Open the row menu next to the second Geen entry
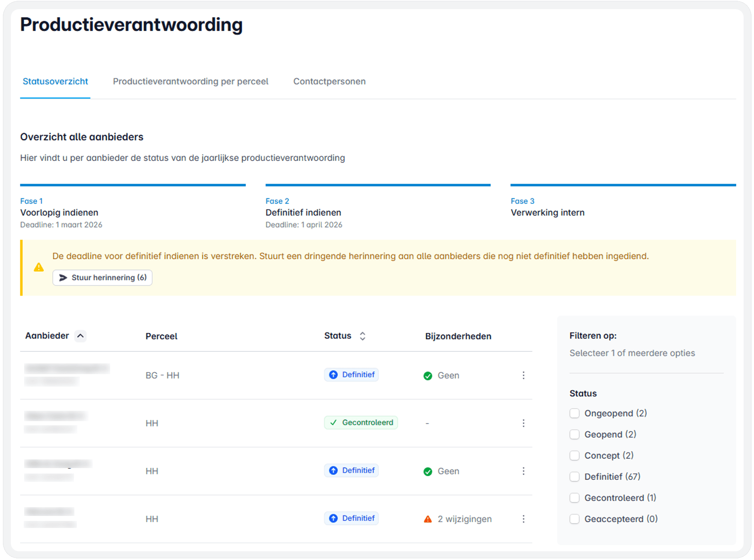This screenshot has height=560, width=754. point(523,471)
